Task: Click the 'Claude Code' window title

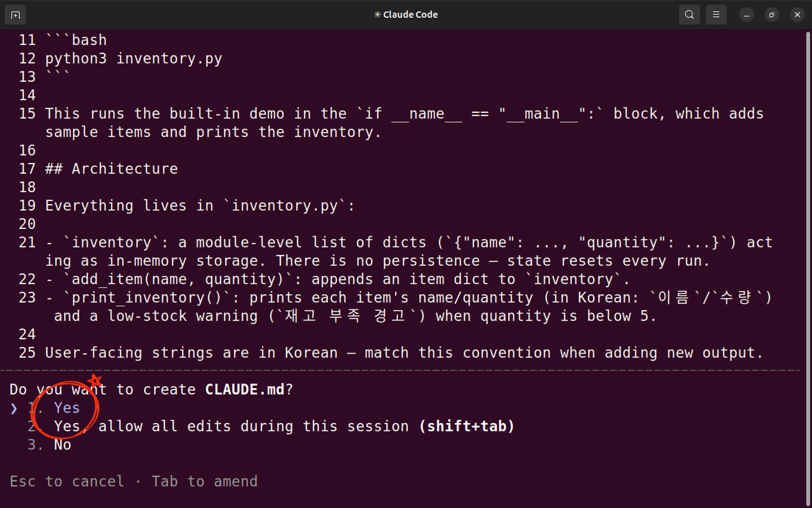Action: pos(406,14)
